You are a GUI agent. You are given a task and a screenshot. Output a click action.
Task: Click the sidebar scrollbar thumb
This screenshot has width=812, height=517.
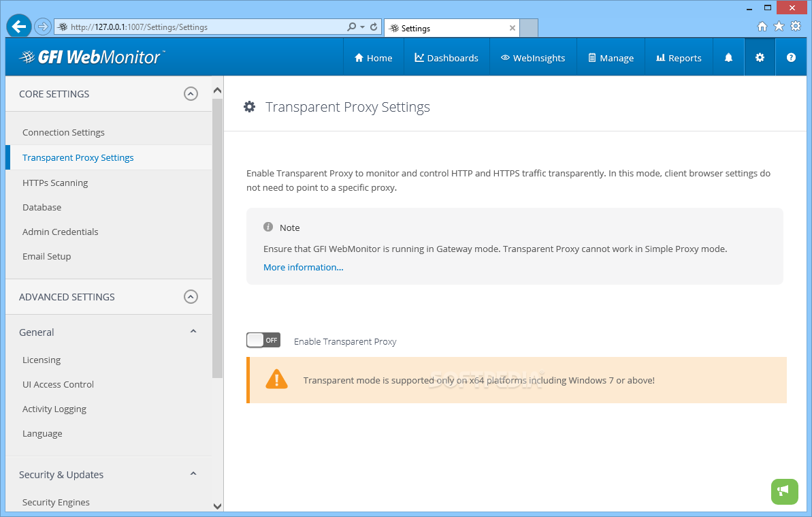coord(218,238)
